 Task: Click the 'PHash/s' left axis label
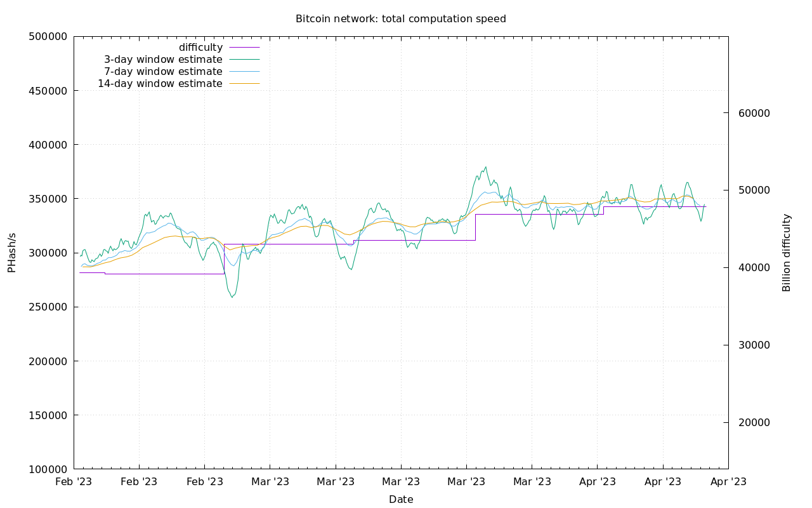[x=12, y=253]
